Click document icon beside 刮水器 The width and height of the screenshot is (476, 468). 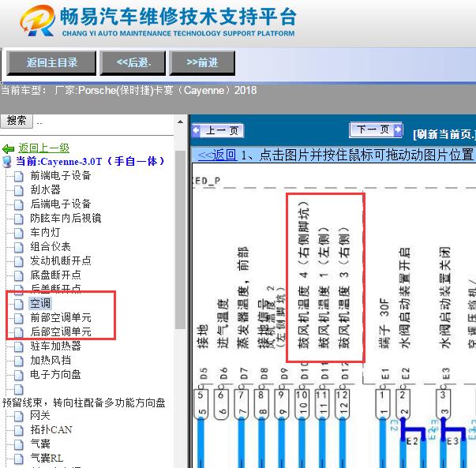18,191
